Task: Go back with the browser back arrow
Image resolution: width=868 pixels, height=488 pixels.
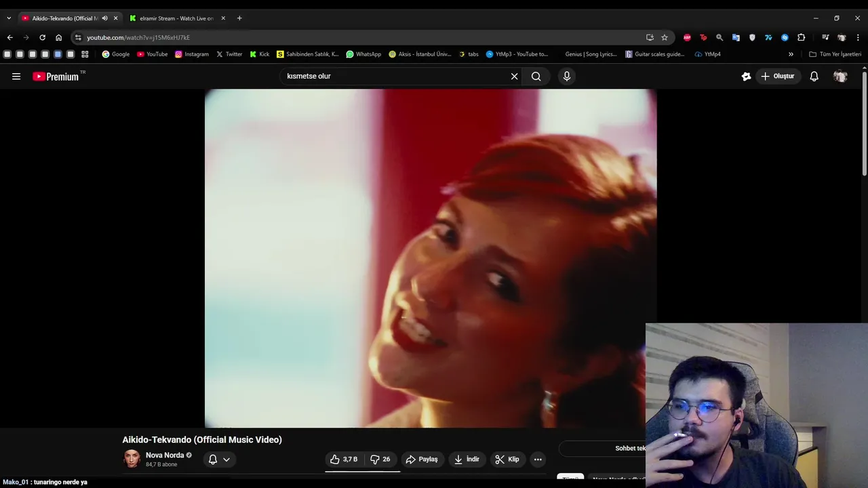Action: (x=9, y=37)
